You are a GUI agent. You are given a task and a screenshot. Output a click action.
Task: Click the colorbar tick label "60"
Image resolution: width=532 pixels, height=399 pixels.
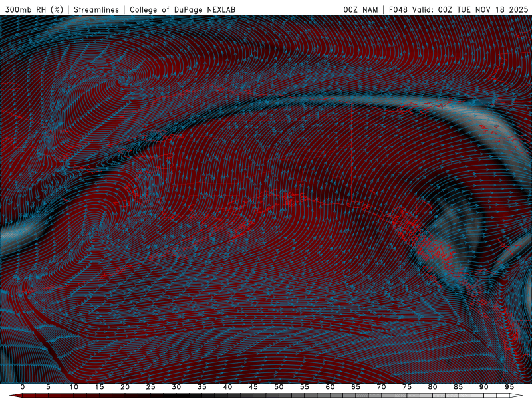click(330, 387)
